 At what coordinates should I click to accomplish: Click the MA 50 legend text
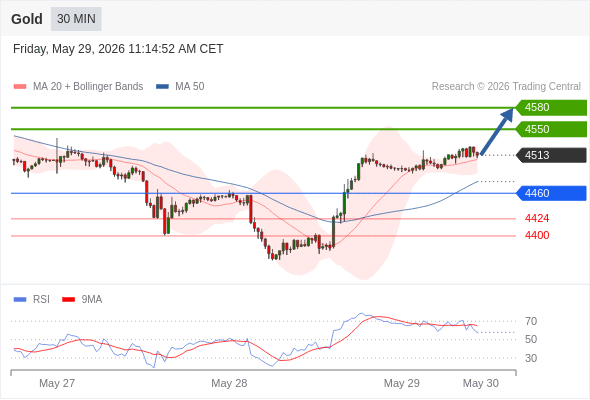[190, 87]
